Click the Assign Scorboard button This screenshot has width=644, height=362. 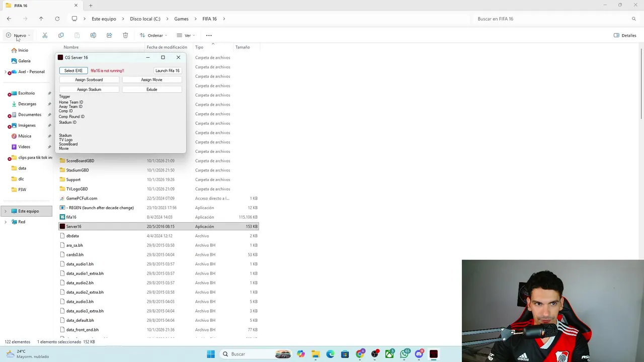(x=89, y=79)
